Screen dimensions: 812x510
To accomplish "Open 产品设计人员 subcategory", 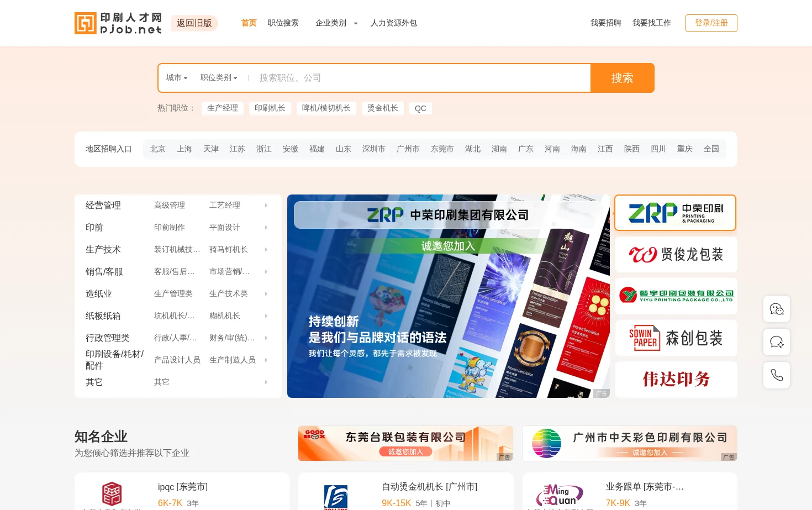I will [x=177, y=360].
